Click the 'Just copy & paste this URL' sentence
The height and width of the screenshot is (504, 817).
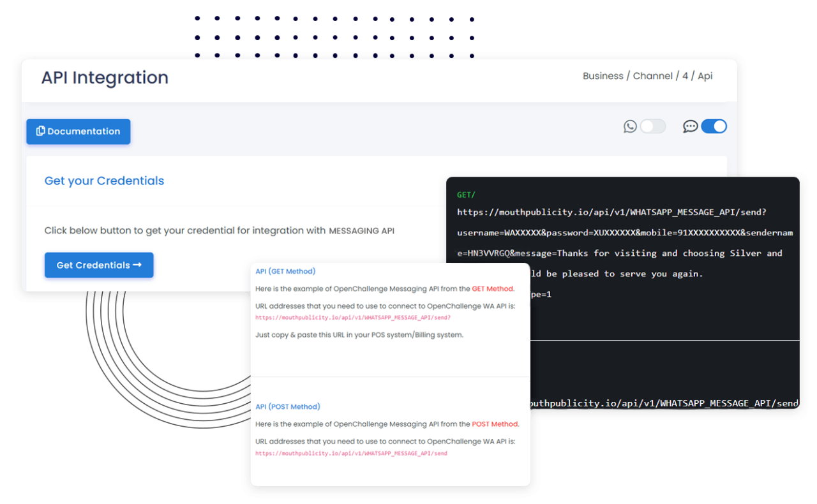click(x=359, y=334)
